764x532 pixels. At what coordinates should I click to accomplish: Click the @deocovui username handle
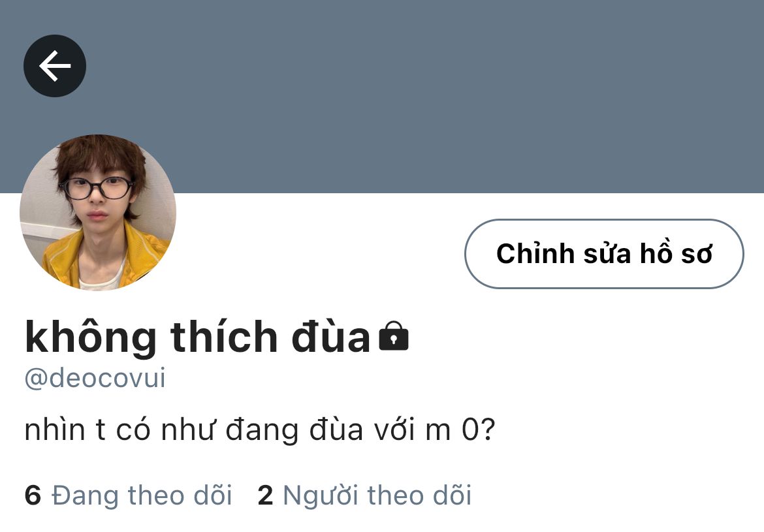coord(95,378)
